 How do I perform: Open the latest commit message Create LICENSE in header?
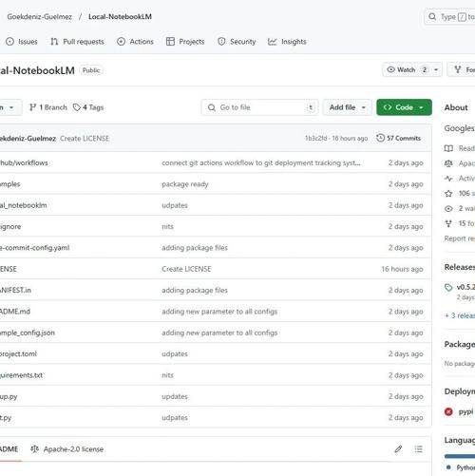(85, 139)
